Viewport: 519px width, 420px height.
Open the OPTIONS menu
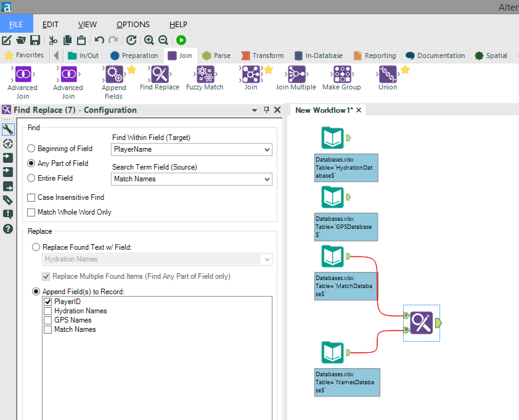coord(133,24)
